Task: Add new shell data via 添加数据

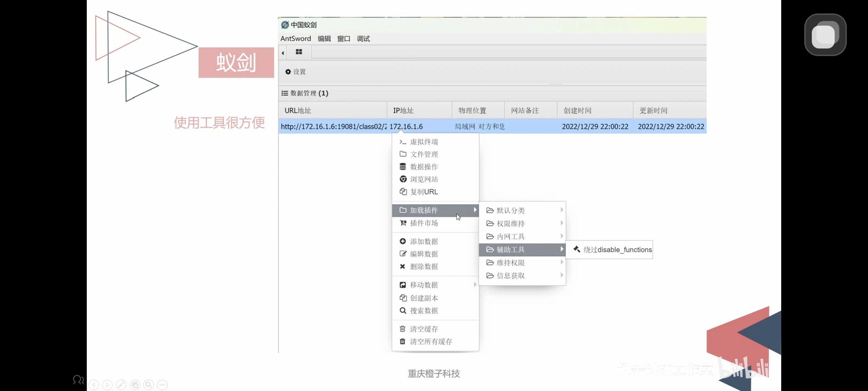Action: [423, 241]
